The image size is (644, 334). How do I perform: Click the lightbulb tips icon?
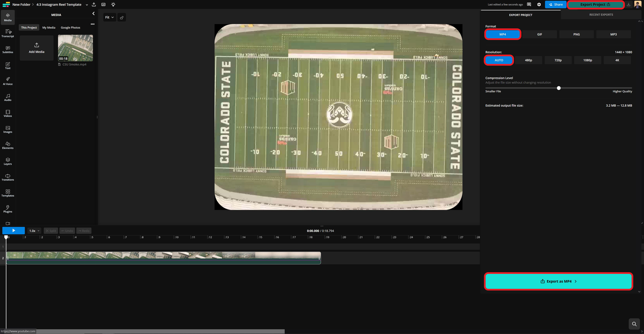pos(113,5)
